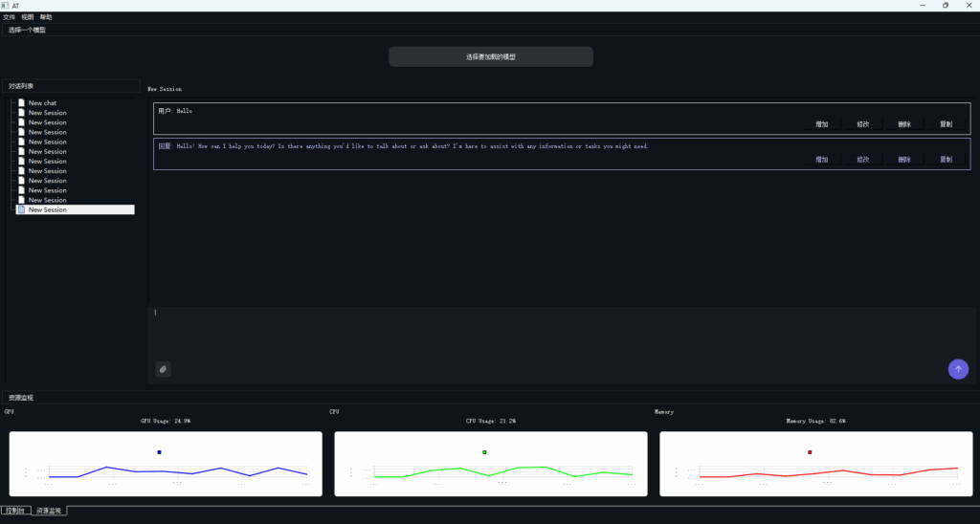This screenshot has width=980, height=524.
Task: Click the blue GPU chart legend marker
Action: pyautogui.click(x=160, y=452)
